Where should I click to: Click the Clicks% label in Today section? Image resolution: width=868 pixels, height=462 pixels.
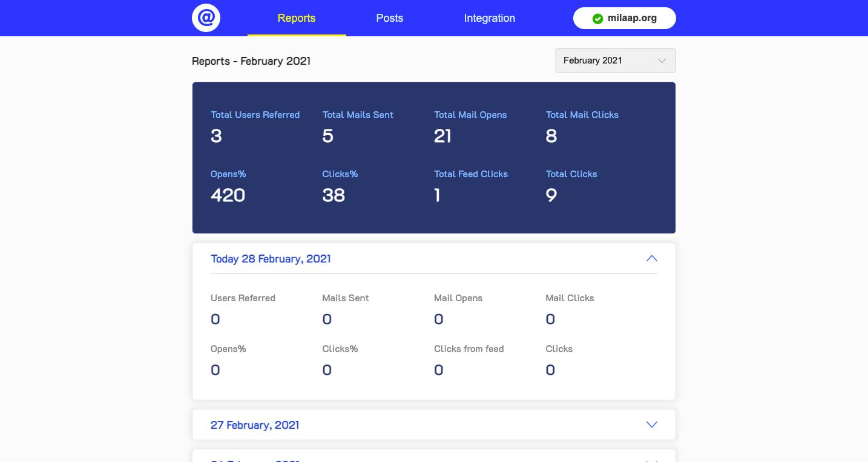click(x=340, y=349)
